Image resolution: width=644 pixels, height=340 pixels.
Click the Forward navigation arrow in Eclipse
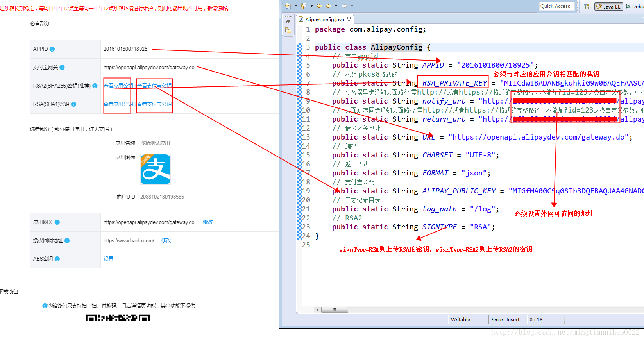point(344,6)
